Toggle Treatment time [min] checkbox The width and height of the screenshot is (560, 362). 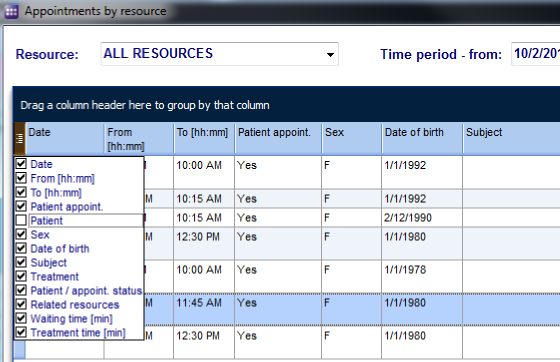pos(21,332)
